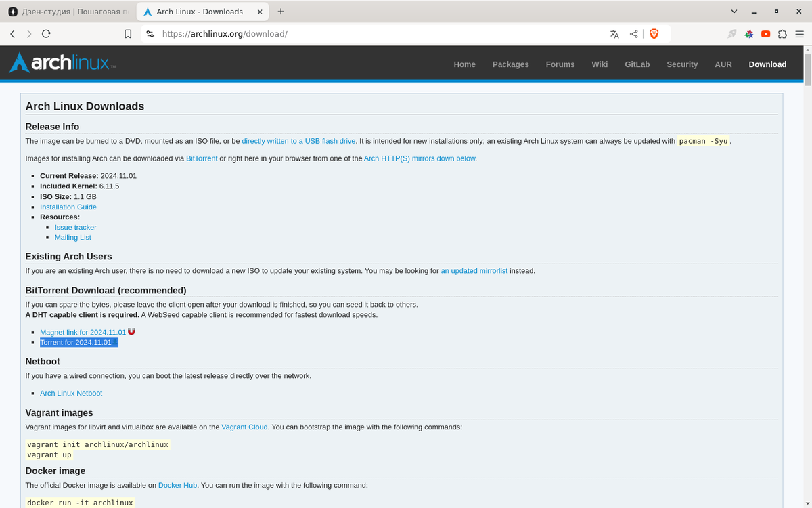The height and width of the screenshot is (508, 812).
Task: Open Wiki in site navigation
Action: click(600, 64)
